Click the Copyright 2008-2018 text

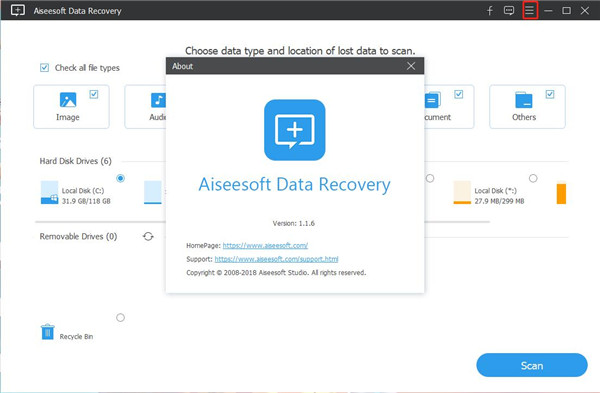tap(276, 273)
